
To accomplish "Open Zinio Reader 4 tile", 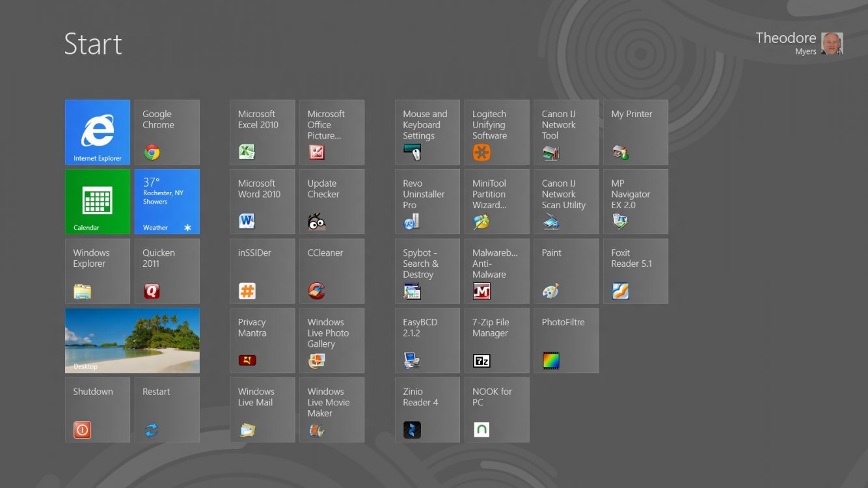I will pyautogui.click(x=427, y=410).
